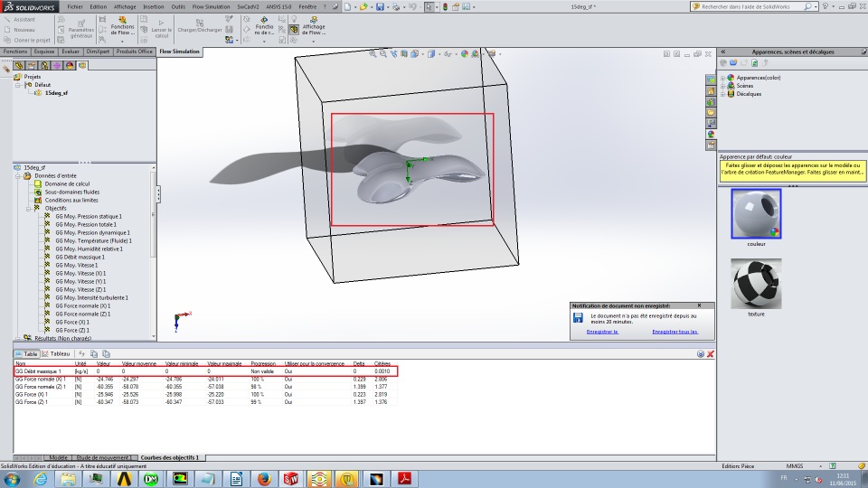Select the Flow Simulation analysis tree tab icon
Screen dimensions: 868x488
click(82, 65)
